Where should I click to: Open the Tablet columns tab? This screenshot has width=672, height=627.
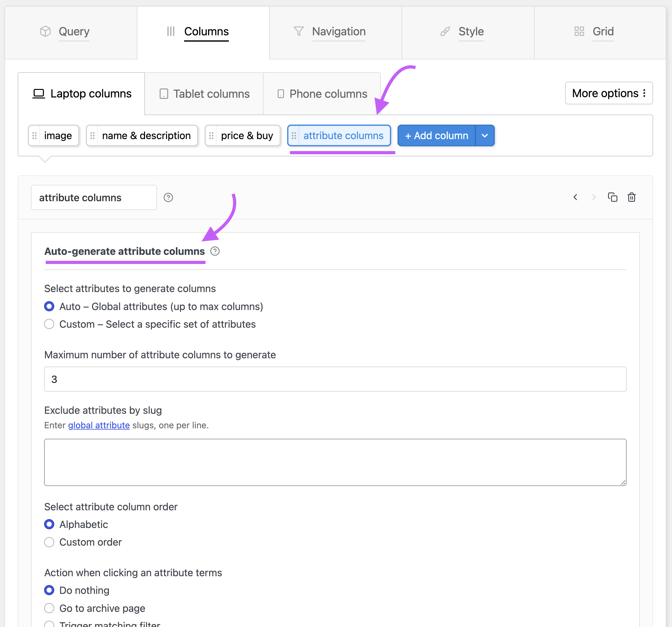coord(204,94)
